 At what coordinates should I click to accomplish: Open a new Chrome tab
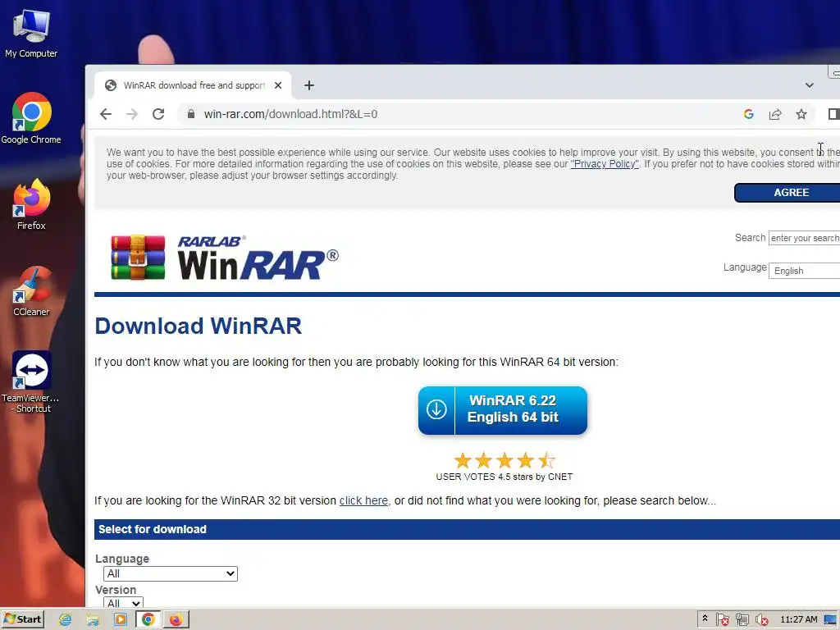pos(309,85)
